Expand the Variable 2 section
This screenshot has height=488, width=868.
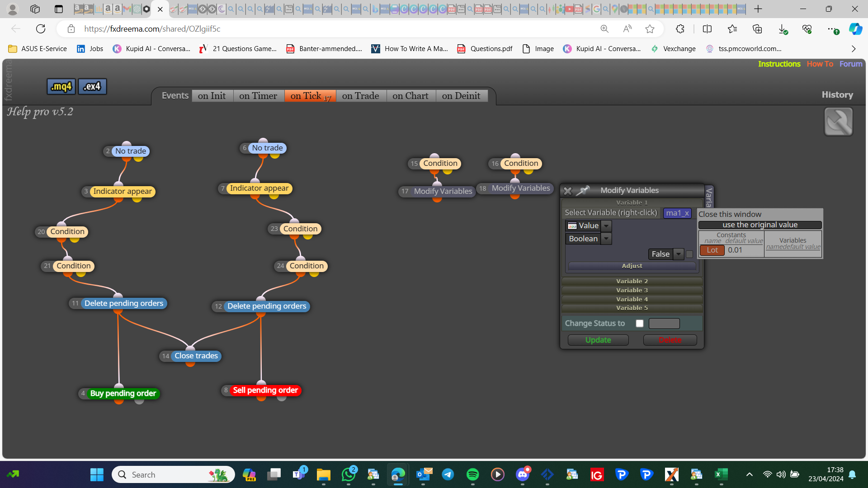click(632, 281)
